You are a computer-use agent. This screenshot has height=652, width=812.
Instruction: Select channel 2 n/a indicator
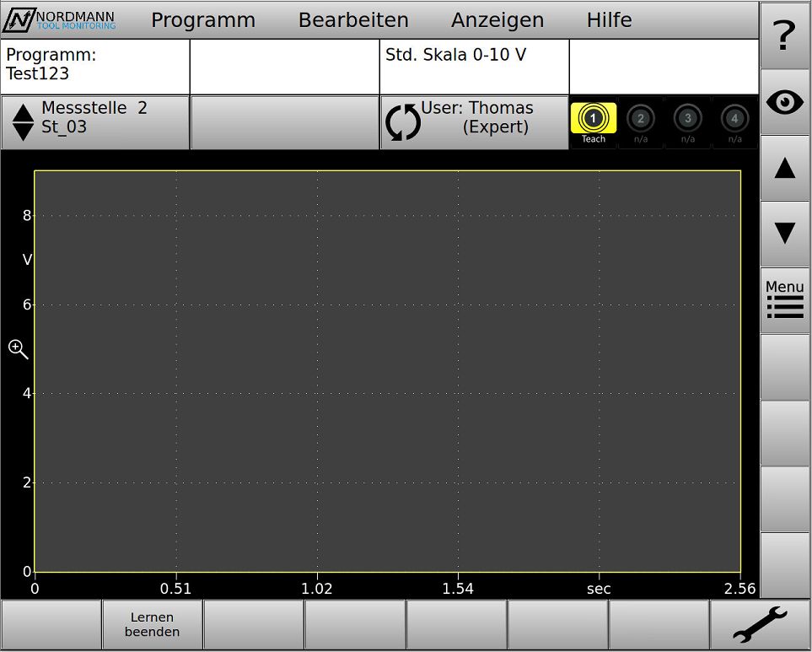click(x=641, y=121)
